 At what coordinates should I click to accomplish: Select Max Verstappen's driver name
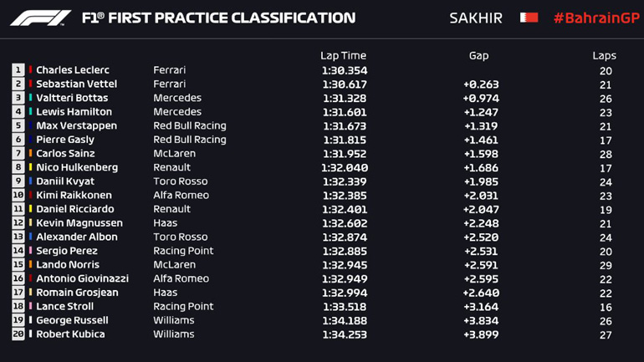[76, 126]
